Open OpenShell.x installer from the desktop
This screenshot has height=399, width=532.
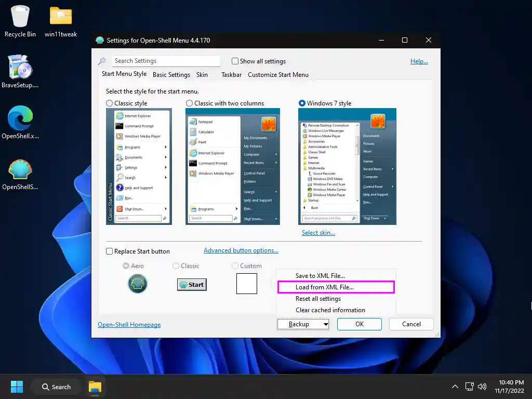20,122
